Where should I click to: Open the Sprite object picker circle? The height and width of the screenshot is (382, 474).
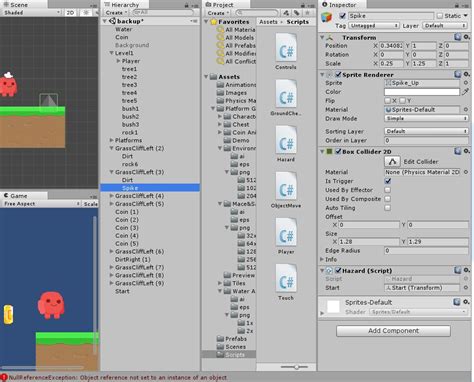466,83
